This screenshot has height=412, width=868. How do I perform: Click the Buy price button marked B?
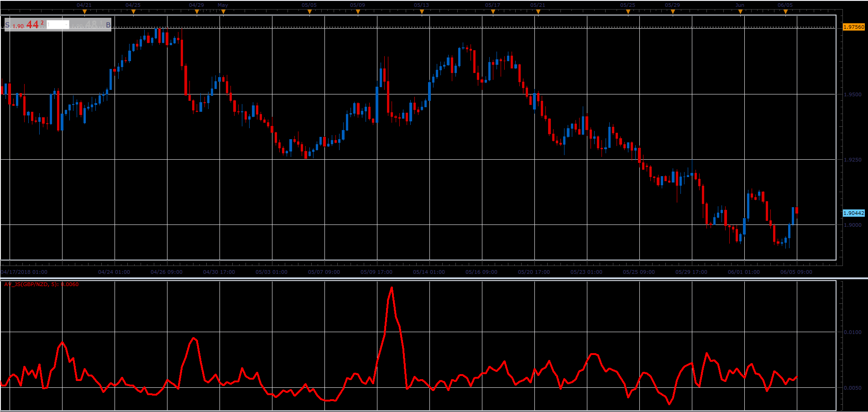(x=90, y=25)
